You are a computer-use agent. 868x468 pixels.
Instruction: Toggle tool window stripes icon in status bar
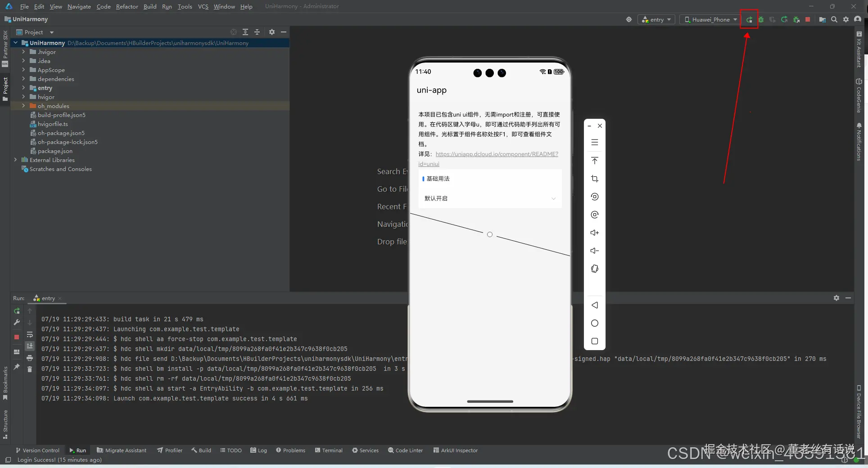8,460
